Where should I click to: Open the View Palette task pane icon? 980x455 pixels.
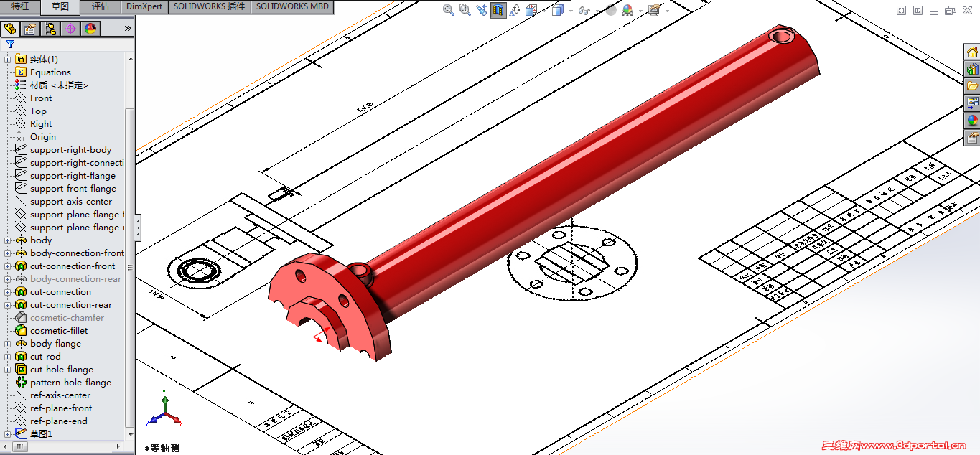click(x=972, y=103)
